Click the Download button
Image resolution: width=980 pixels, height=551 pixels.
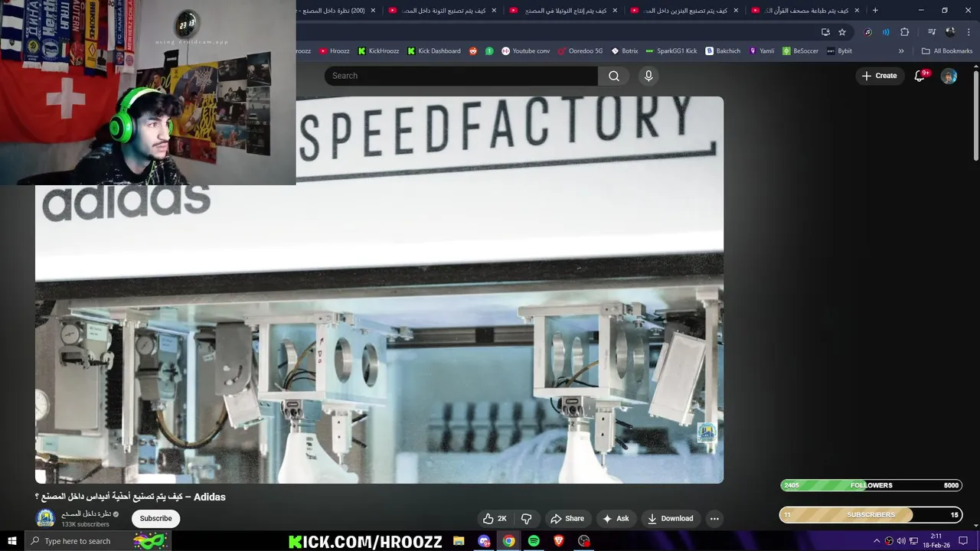[x=670, y=518]
